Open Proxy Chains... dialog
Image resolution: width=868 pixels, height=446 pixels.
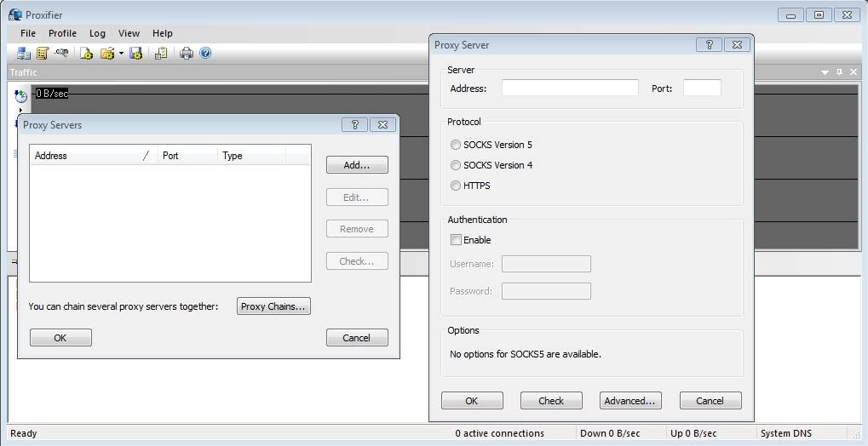click(273, 306)
